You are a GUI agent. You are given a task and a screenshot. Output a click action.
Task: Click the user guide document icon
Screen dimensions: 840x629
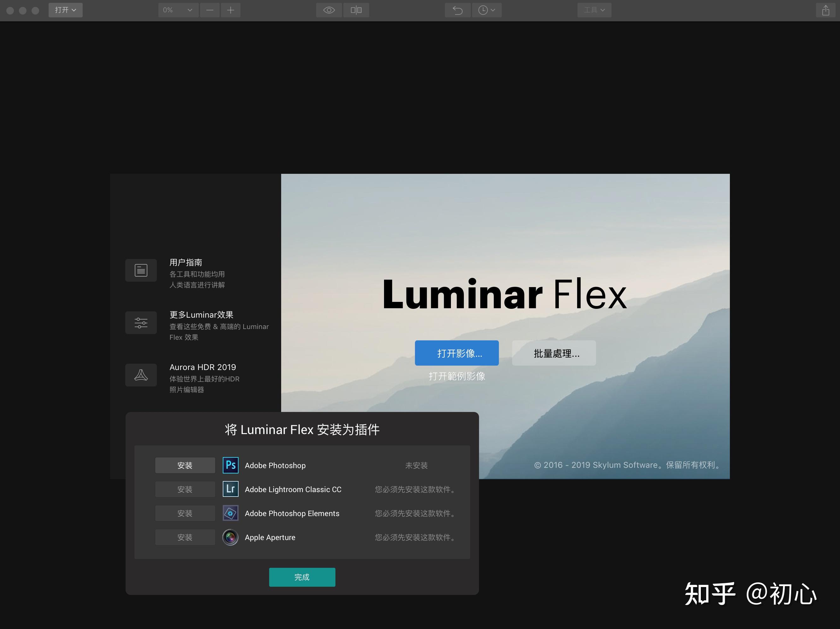point(141,270)
